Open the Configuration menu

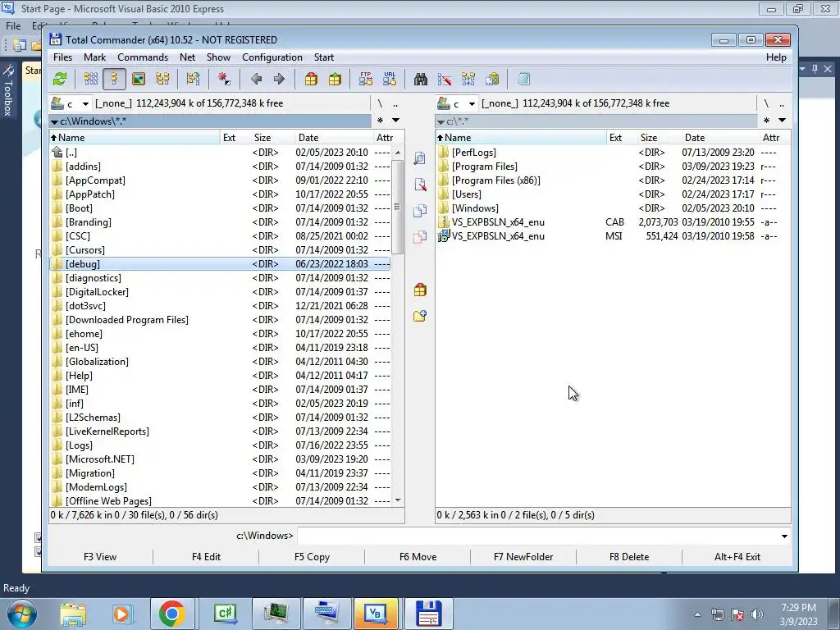[x=272, y=57]
